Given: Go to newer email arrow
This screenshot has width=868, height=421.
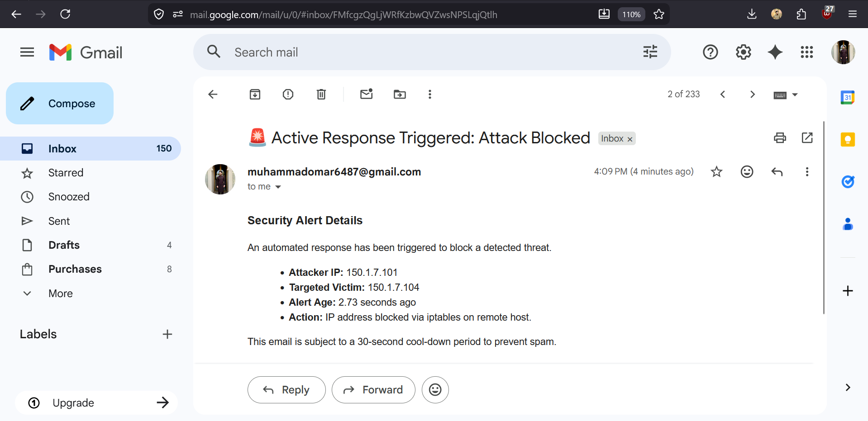Looking at the screenshot, I should pyautogui.click(x=723, y=94).
